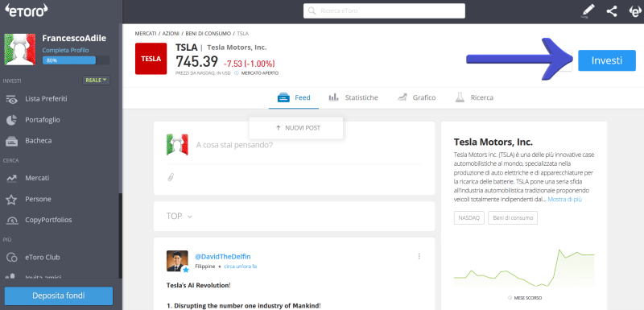This screenshot has width=644, height=310.
Task: Click the share icon in the top bar
Action: [x=612, y=11]
